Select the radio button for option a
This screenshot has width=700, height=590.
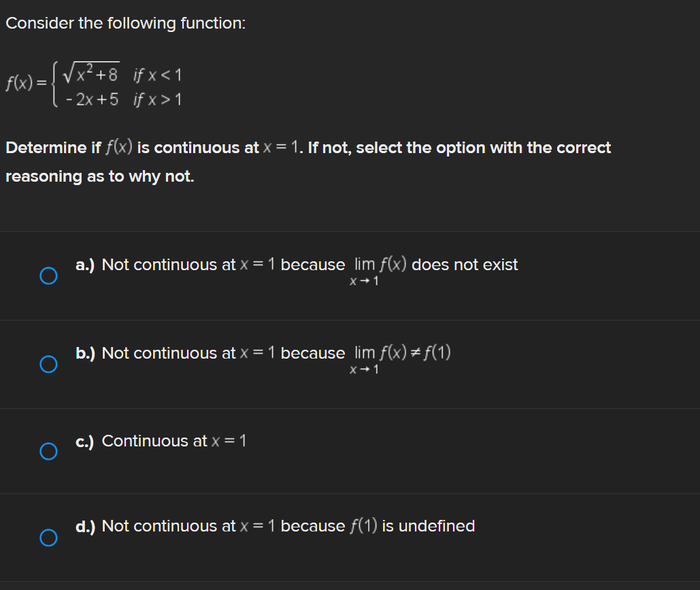point(48,275)
